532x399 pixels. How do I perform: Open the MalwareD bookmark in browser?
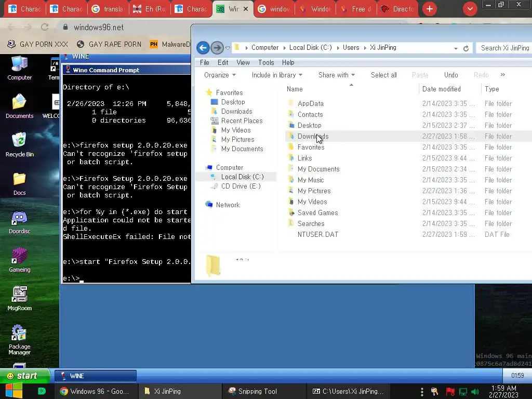click(x=170, y=44)
